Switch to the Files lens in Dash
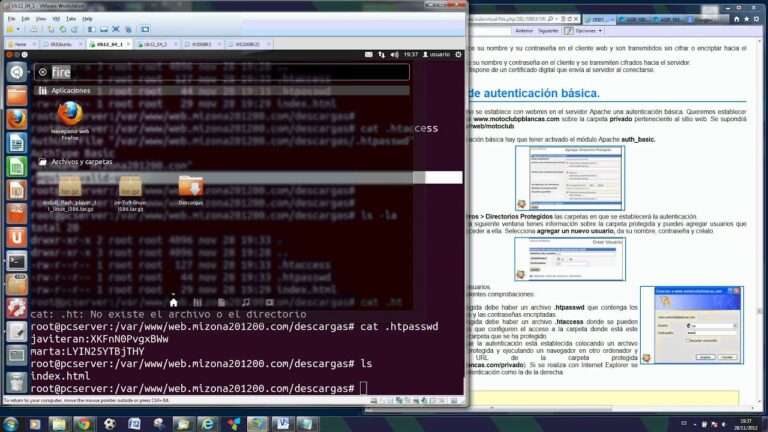Screen dimensions: 768x432 221,301
